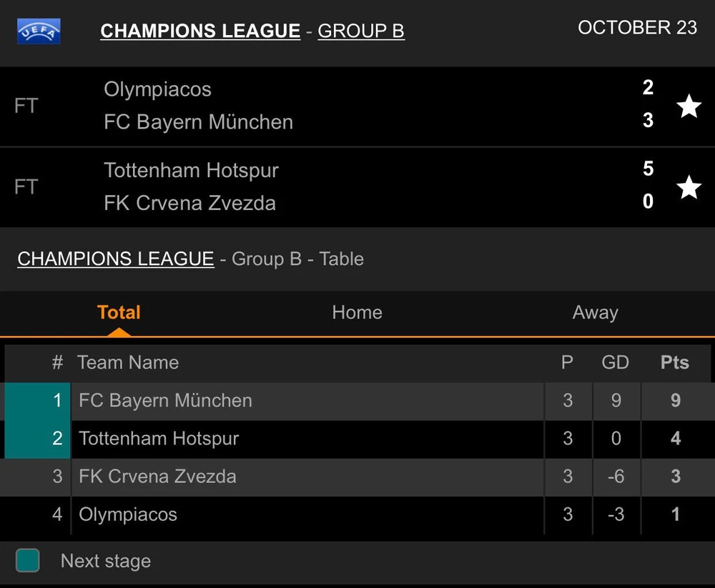715x588 pixels.
Task: Open the CHAMPIONS LEAGUE header link
Action: pyautogui.click(x=200, y=31)
